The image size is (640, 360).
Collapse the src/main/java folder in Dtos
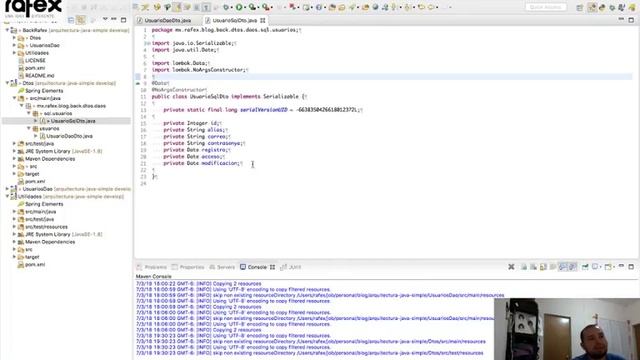point(14,98)
